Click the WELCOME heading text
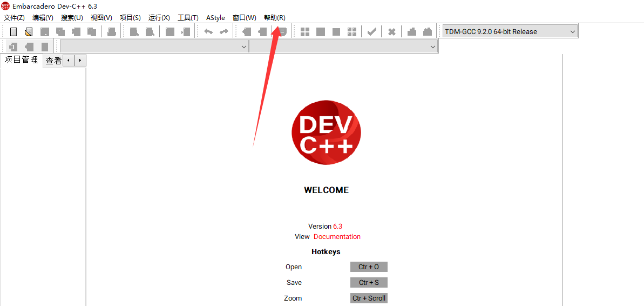Screen dimensions: 644x306 click(327, 190)
